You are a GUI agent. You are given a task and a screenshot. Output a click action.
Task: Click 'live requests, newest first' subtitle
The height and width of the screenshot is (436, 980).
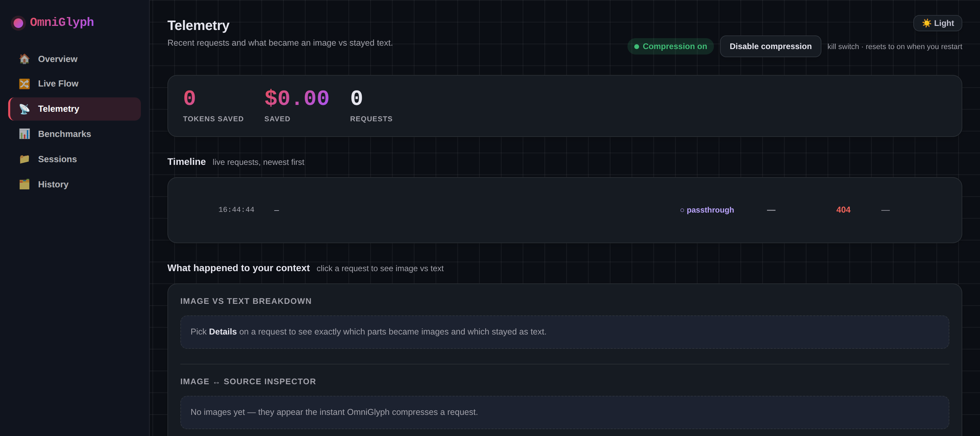258,162
